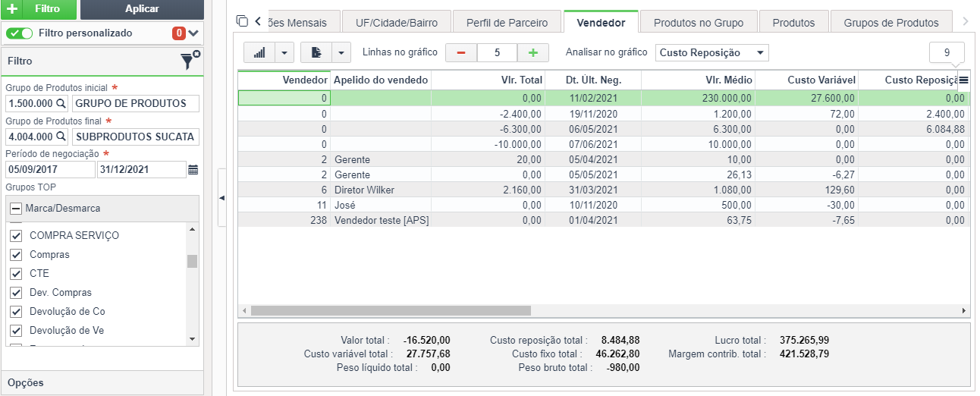The height and width of the screenshot is (396, 980).
Task: Click the Valor total value -16.520,00
Action: pos(427,341)
